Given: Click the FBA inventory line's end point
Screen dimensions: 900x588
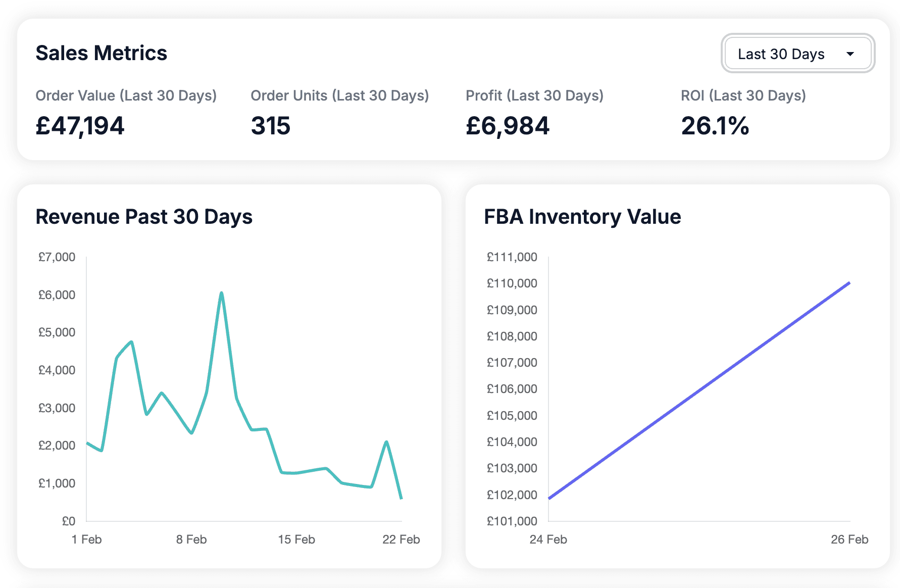Looking at the screenshot, I should click(849, 283).
